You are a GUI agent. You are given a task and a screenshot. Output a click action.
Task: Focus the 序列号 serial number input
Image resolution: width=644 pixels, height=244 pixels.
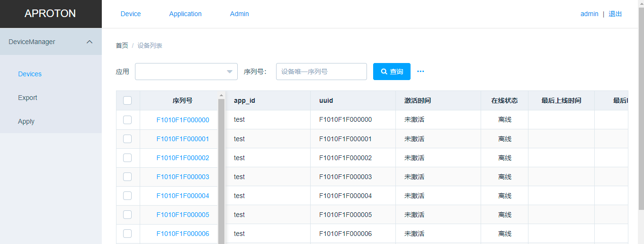click(x=321, y=72)
